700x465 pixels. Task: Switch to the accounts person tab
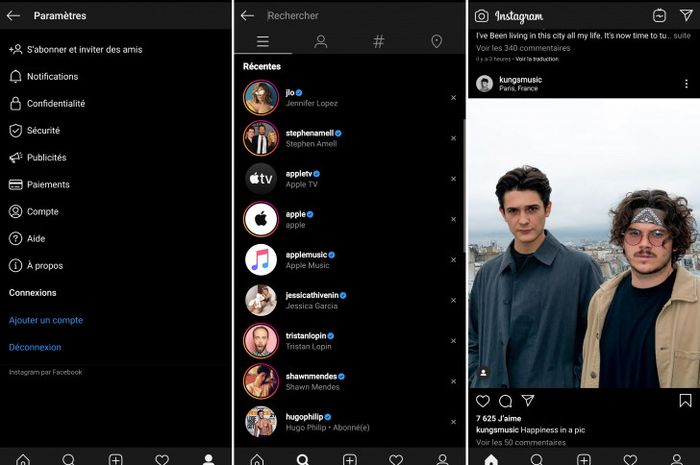click(321, 42)
